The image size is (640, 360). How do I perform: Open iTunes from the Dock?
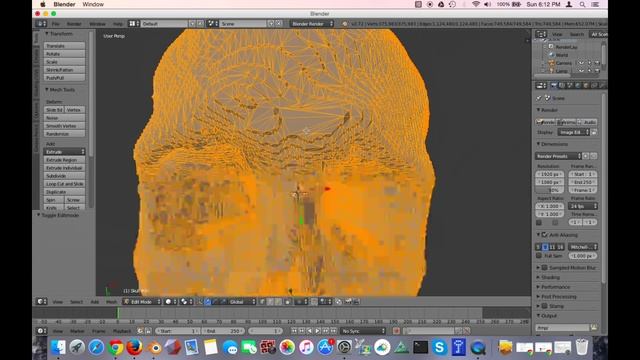point(306,347)
